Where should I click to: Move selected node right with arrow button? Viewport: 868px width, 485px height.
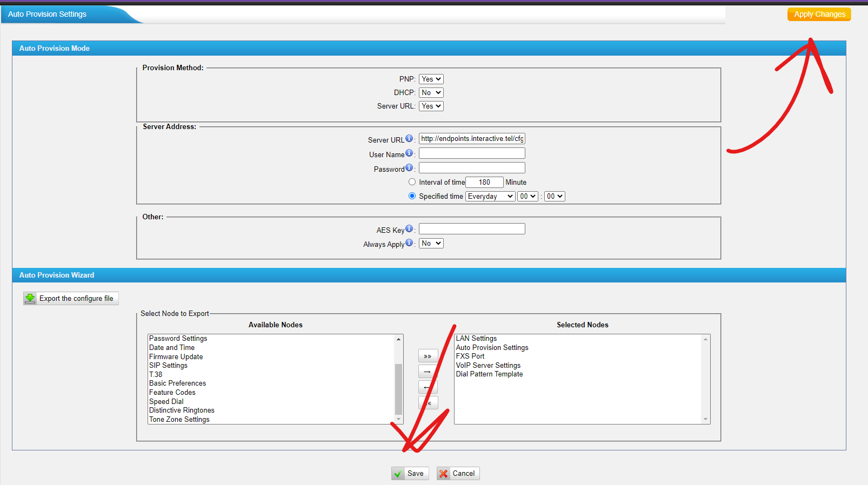(x=428, y=372)
